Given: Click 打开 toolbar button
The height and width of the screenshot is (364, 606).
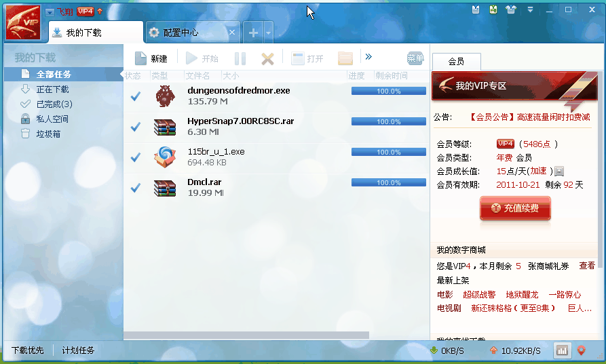Looking at the screenshot, I should (307, 59).
